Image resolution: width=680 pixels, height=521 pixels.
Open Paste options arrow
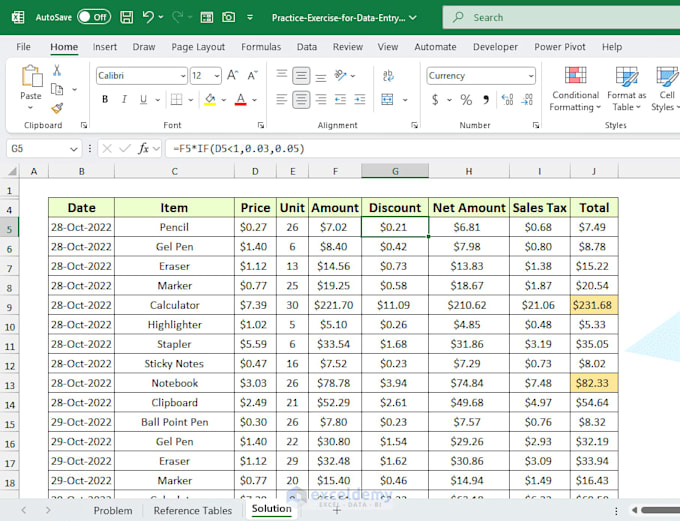pyautogui.click(x=30, y=108)
